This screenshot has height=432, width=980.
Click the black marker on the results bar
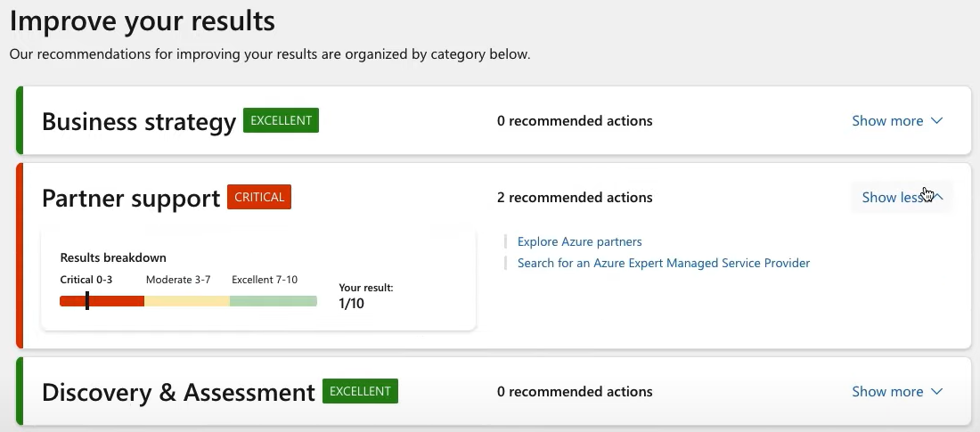tap(87, 301)
